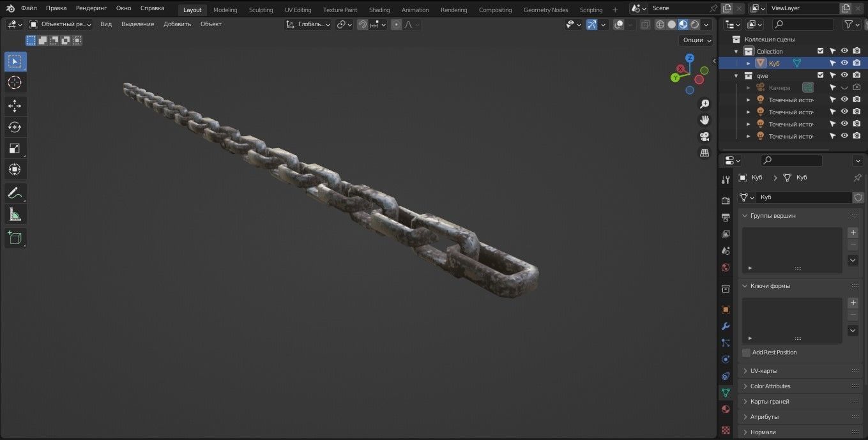The width and height of the screenshot is (868, 440).
Task: Open the Modifiers wrench tab
Action: (726, 326)
